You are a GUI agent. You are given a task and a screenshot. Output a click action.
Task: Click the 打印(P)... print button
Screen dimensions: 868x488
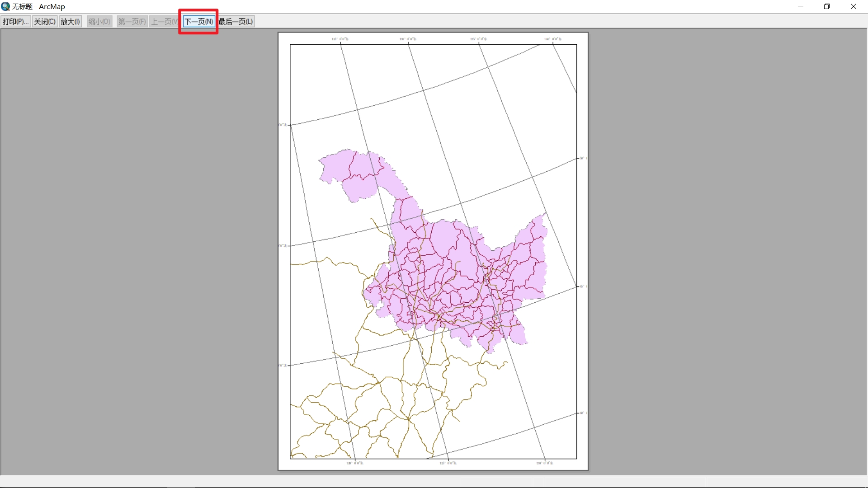(x=15, y=22)
